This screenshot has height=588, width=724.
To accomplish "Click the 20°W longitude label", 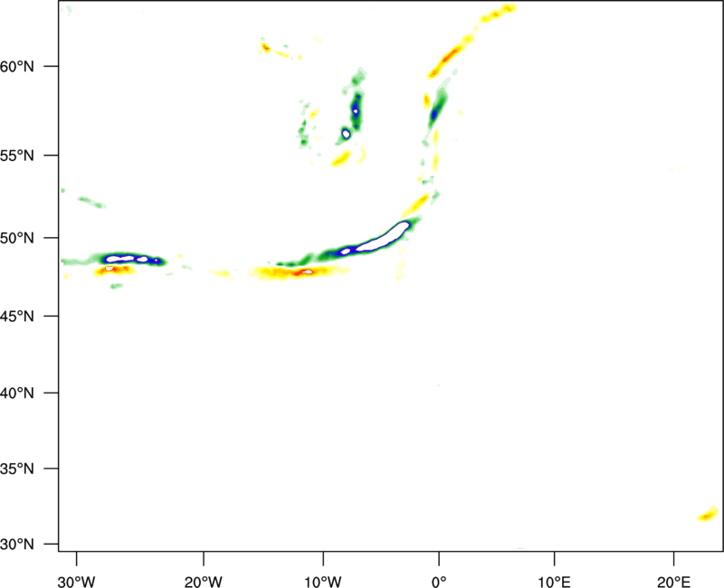I will tap(203, 582).
